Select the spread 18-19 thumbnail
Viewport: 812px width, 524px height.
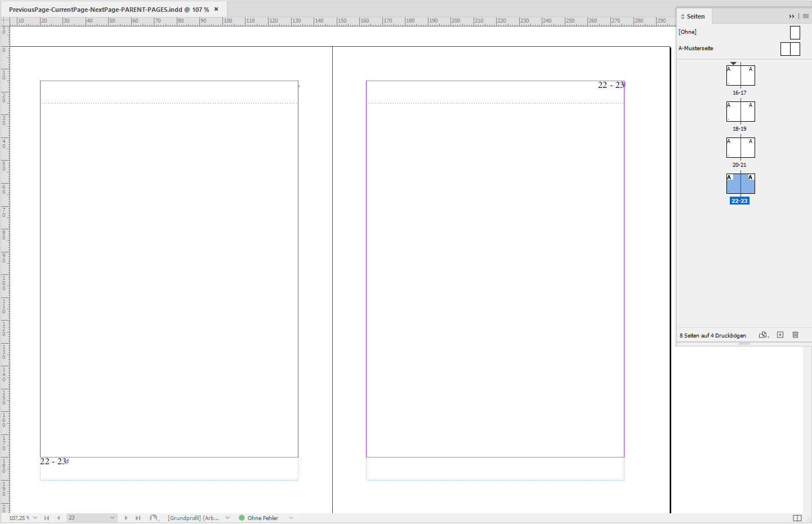[740, 111]
